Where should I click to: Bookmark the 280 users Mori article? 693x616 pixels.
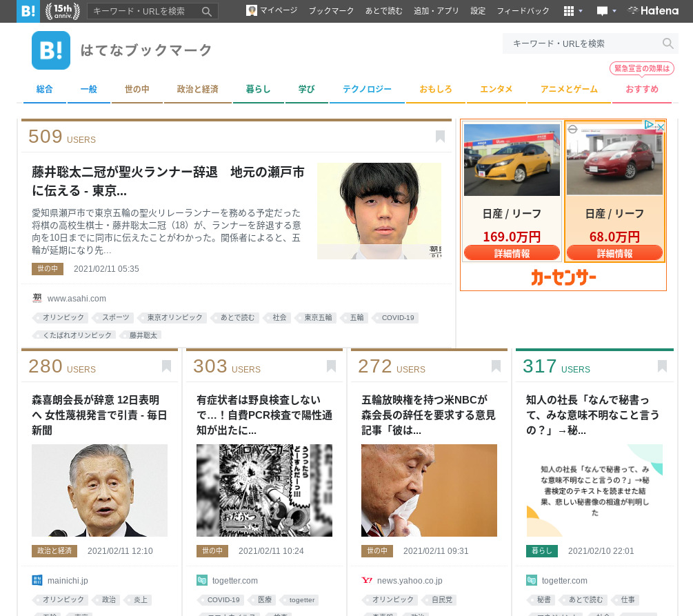pyautogui.click(x=166, y=366)
